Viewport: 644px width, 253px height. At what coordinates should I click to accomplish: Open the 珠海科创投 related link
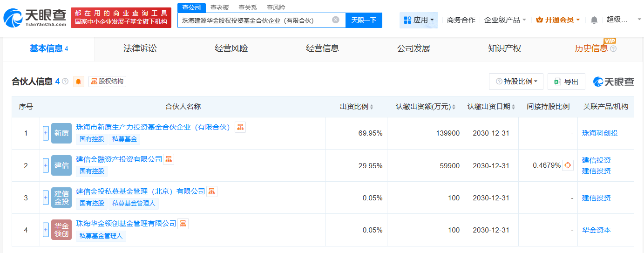coord(600,133)
